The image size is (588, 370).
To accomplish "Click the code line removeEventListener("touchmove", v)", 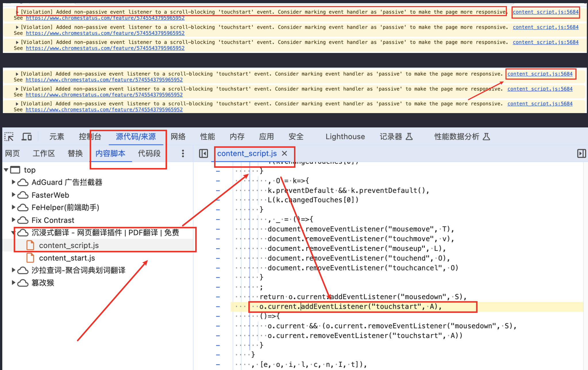I will click(361, 239).
